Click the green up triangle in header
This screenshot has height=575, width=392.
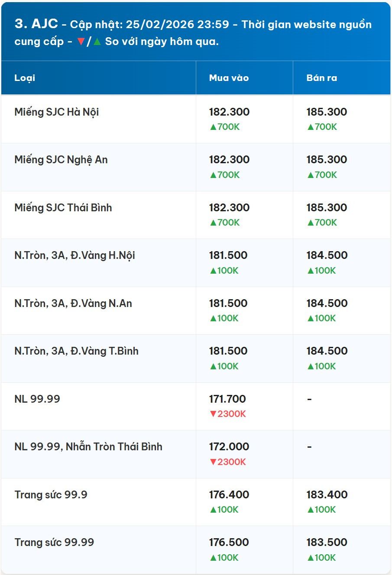point(97,42)
